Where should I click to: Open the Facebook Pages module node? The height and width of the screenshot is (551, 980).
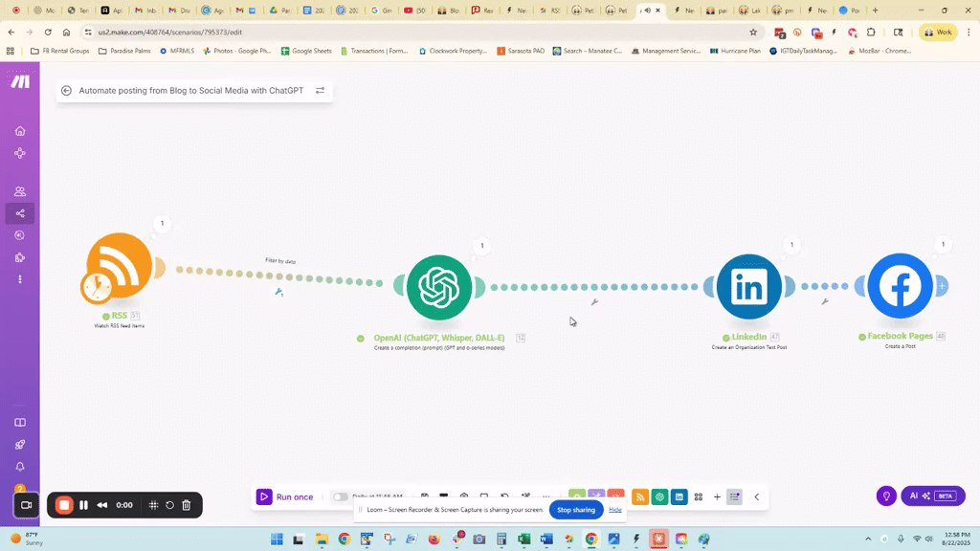(x=900, y=285)
